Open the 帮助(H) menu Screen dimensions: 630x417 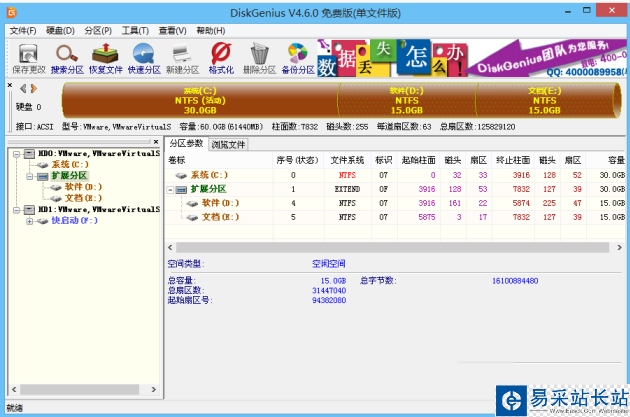[x=211, y=31]
